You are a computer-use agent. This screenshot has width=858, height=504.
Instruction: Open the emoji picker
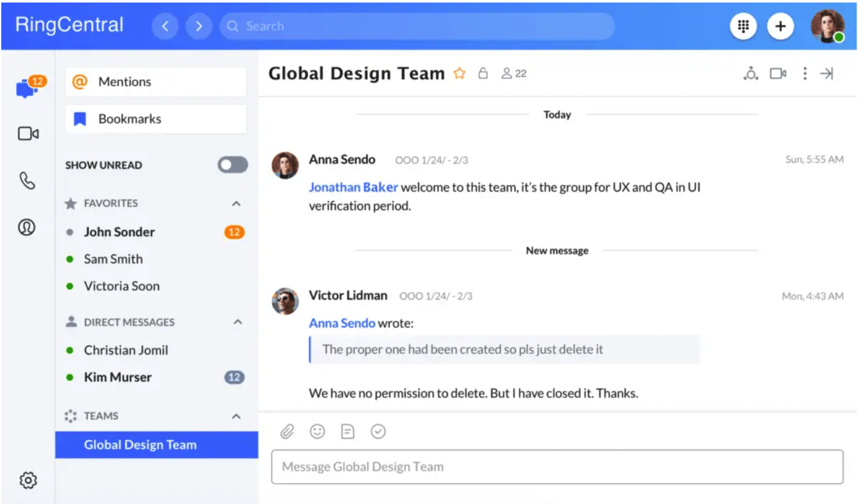(x=317, y=432)
